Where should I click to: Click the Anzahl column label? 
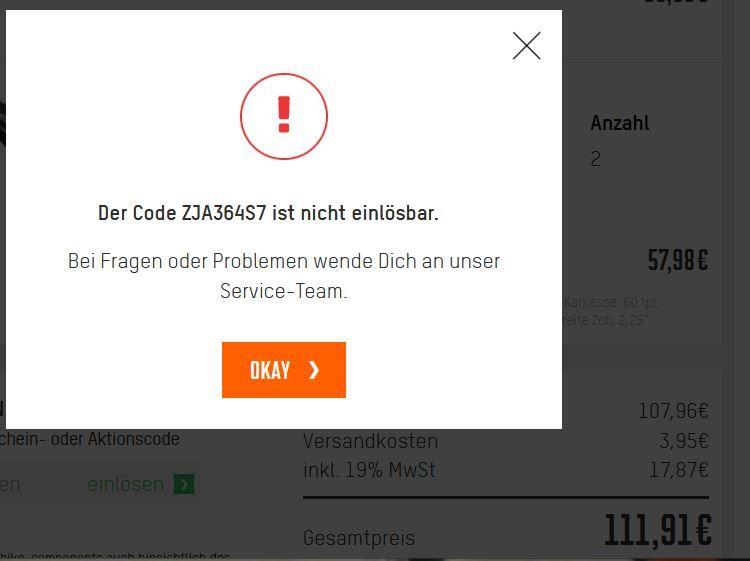coord(619,123)
